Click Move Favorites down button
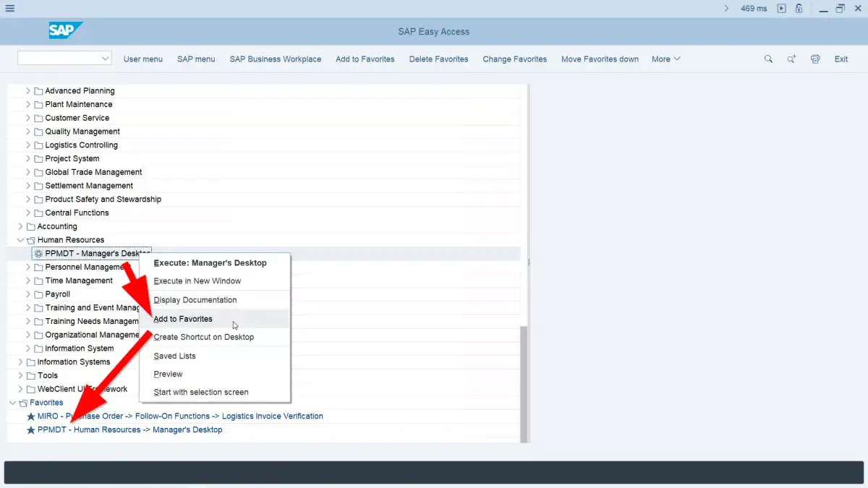This screenshot has height=488, width=868. click(600, 59)
